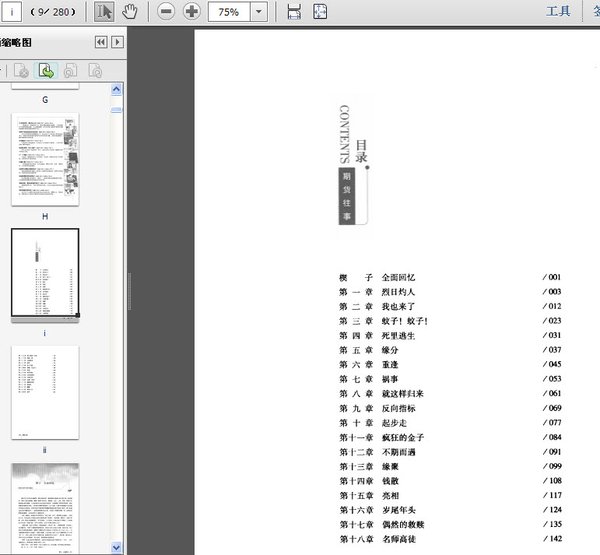Click the rotate pages icon in thumbnails panel
The image size is (600, 555).
pos(70,71)
